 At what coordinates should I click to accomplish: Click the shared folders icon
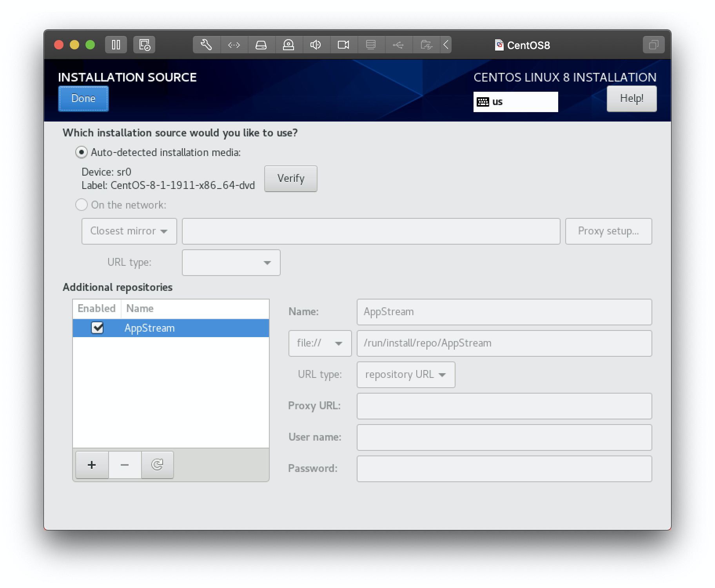click(x=426, y=45)
